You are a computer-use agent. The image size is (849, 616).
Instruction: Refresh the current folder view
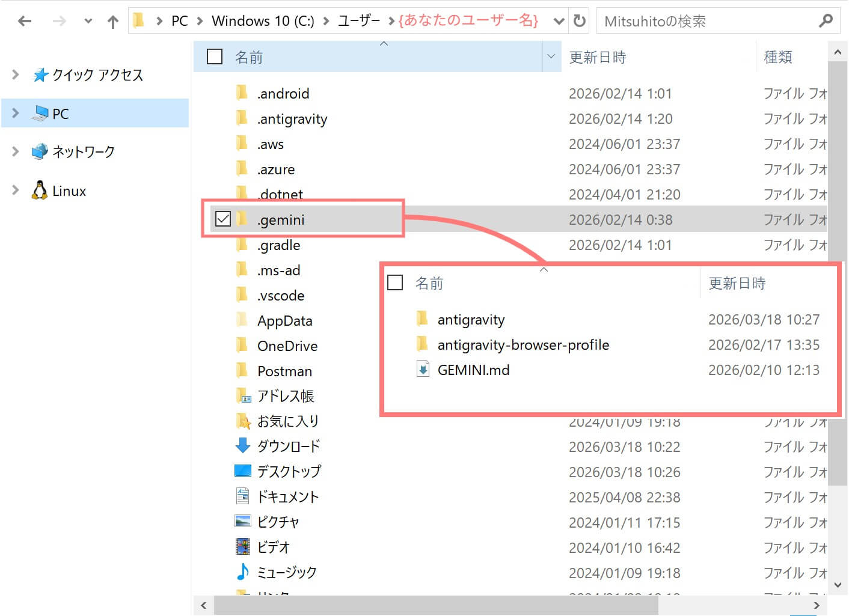tap(579, 21)
